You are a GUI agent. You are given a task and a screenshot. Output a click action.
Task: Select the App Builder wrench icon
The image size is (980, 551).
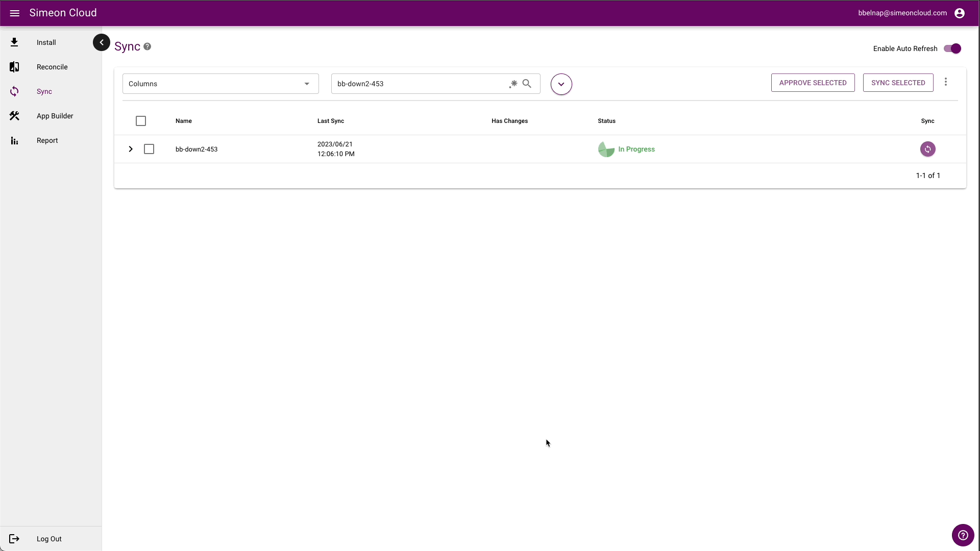[14, 116]
